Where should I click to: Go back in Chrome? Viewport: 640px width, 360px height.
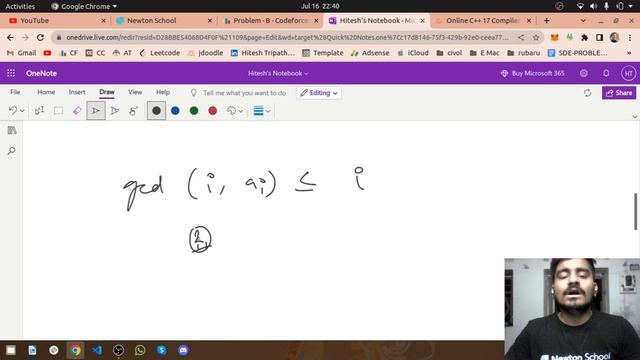10,38
